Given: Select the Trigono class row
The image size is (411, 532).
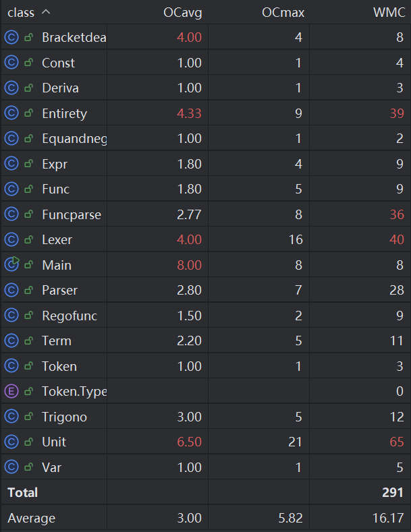Looking at the screenshot, I should 64,417.
